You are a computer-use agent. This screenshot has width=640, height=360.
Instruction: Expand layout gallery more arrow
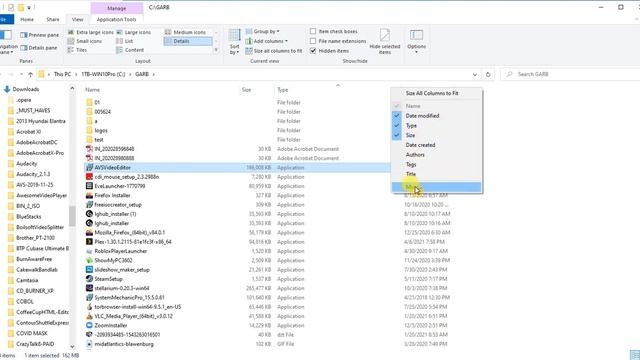216,50
